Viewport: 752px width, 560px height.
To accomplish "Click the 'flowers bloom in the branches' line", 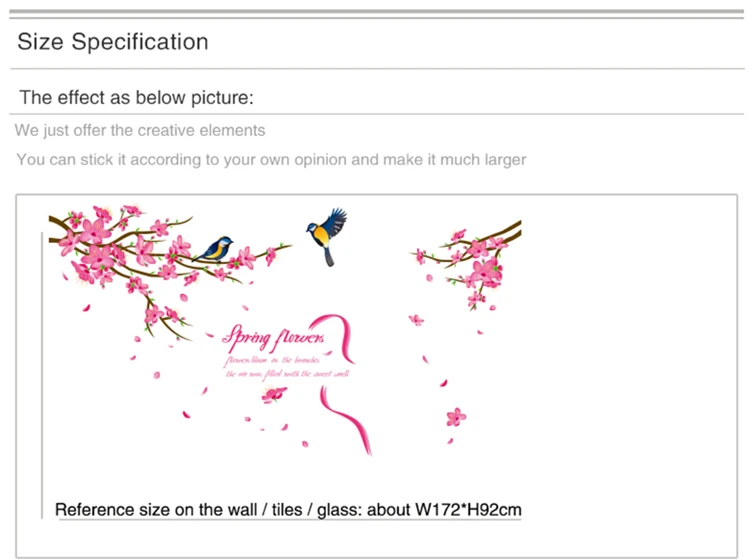I will [272, 360].
